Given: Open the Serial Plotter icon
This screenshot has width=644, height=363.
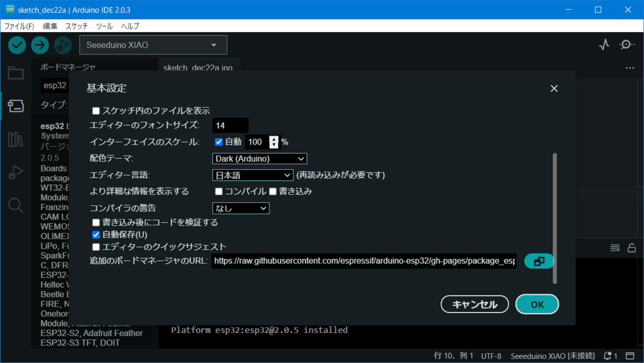Looking at the screenshot, I should point(604,45).
